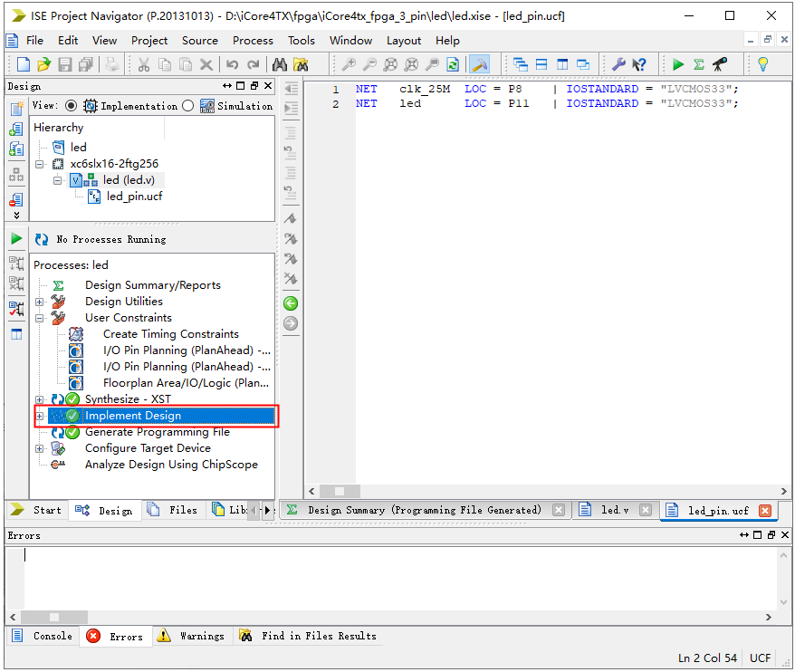
Task: Click the wrench settings toolbar icon
Action: (619, 64)
